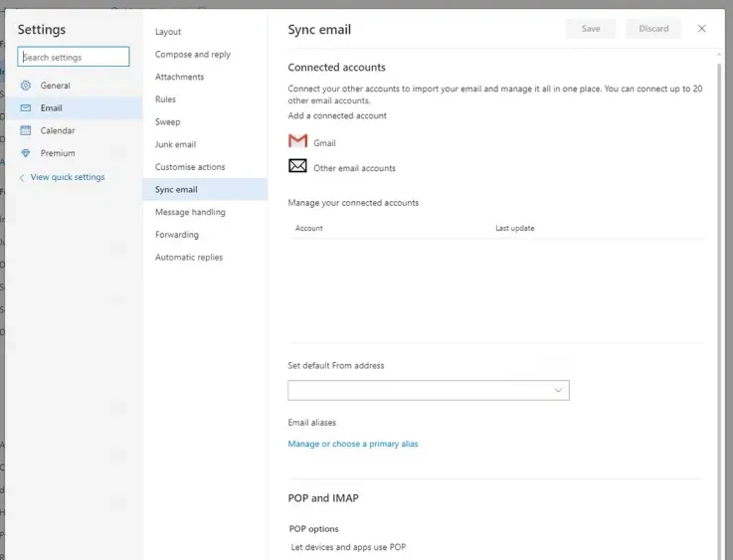Open Attachments settings

click(x=205, y=77)
